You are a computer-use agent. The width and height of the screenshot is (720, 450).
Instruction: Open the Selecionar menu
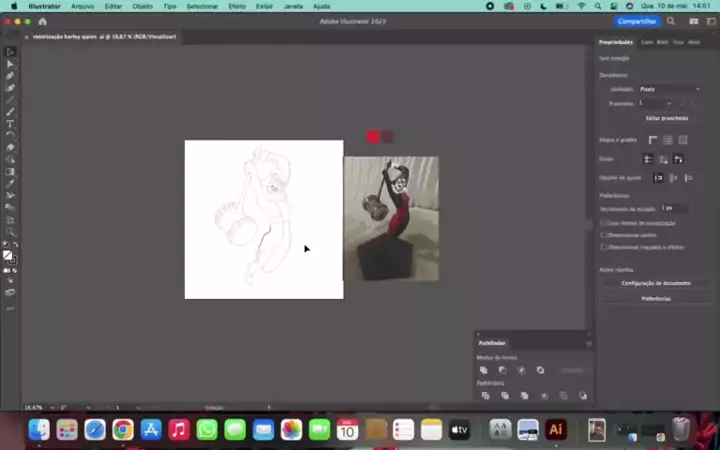point(202,6)
